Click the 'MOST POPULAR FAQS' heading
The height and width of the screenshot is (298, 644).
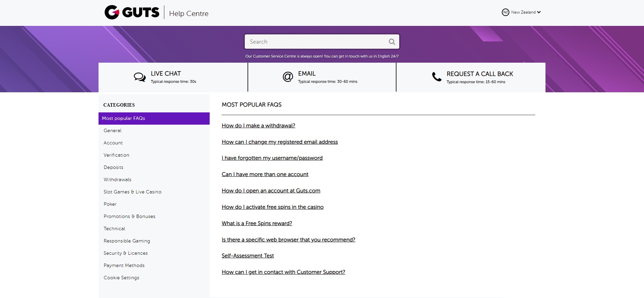point(252,105)
